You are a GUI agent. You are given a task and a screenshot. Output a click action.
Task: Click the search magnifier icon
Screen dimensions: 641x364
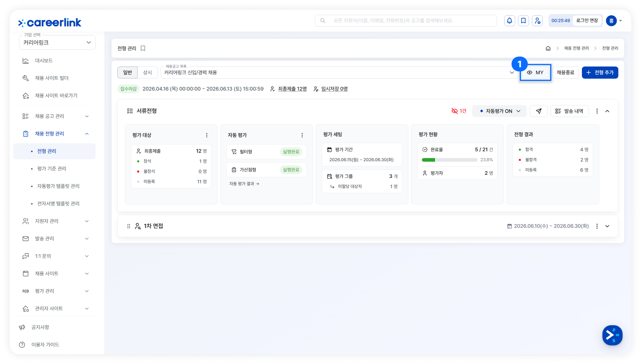(323, 20)
